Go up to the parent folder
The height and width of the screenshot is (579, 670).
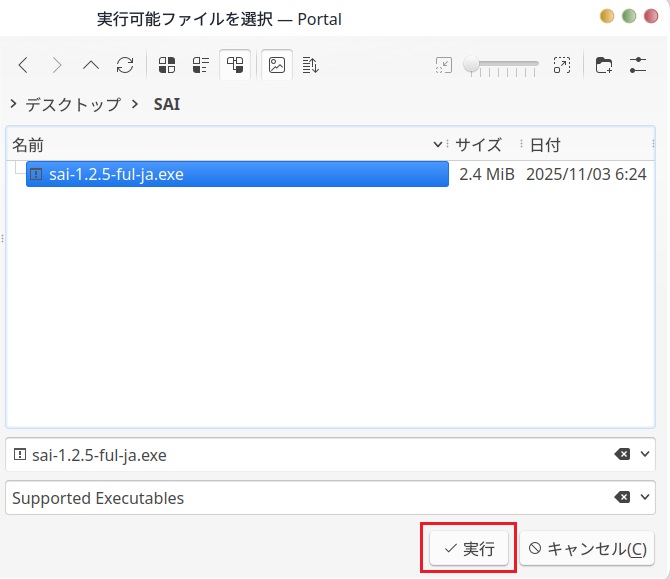pyautogui.click(x=91, y=65)
